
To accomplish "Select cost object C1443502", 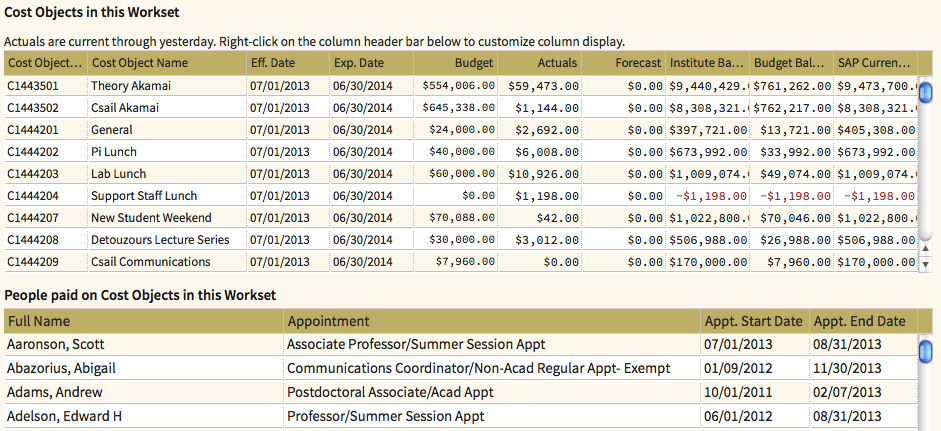I will click(x=33, y=108).
